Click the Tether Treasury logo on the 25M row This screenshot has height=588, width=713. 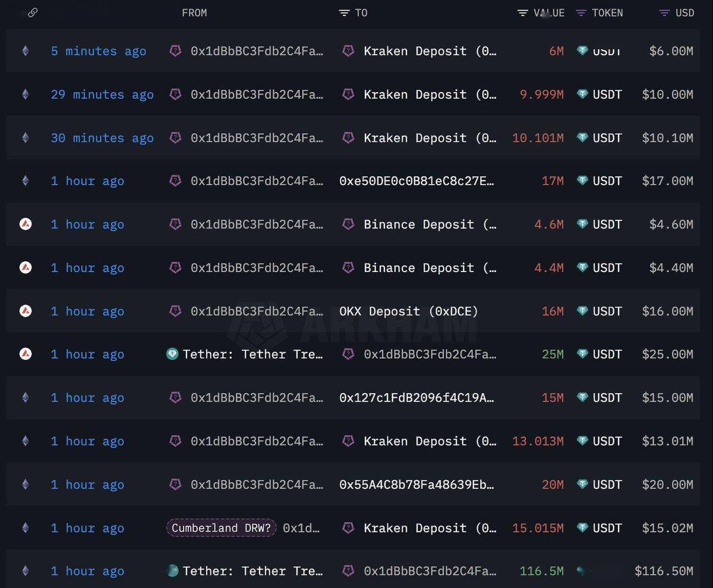(x=172, y=354)
